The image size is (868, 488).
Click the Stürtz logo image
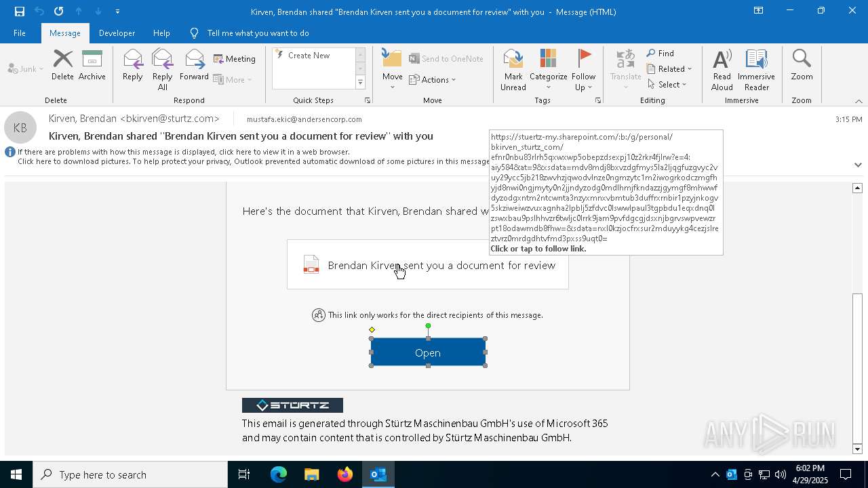292,405
